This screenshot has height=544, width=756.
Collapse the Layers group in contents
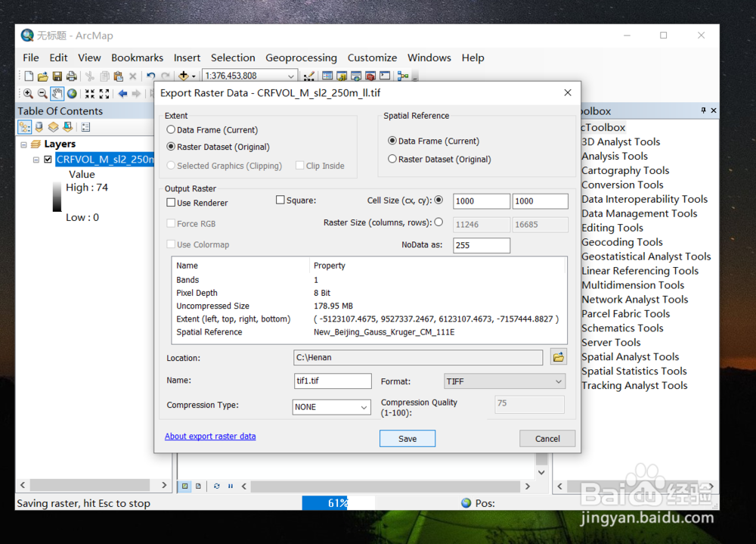23,145
